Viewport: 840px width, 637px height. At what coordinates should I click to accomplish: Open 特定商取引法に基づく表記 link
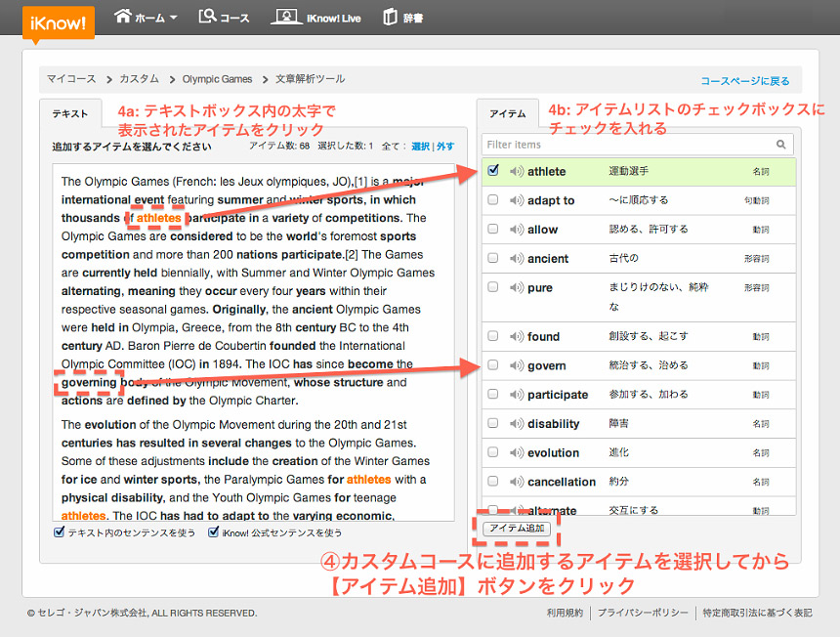point(758,613)
